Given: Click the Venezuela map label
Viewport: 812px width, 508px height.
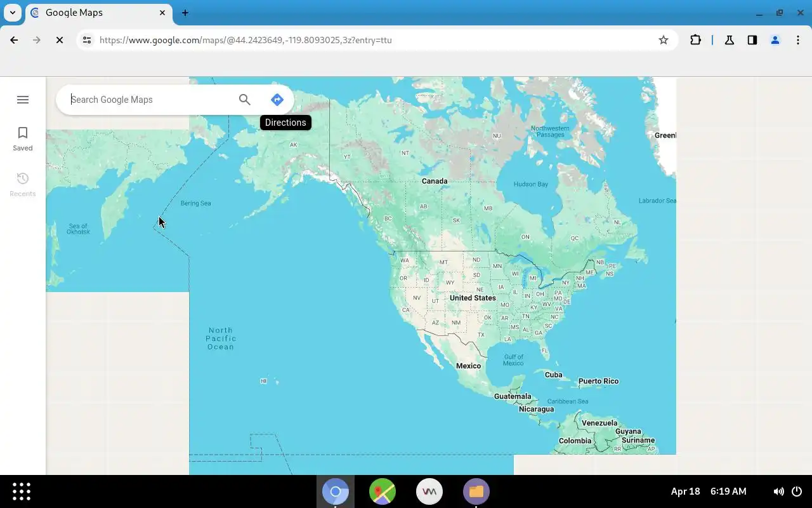Looking at the screenshot, I should click(599, 423).
